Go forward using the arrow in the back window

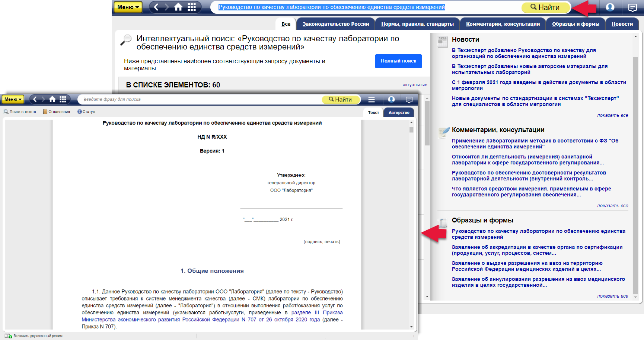pos(167,7)
